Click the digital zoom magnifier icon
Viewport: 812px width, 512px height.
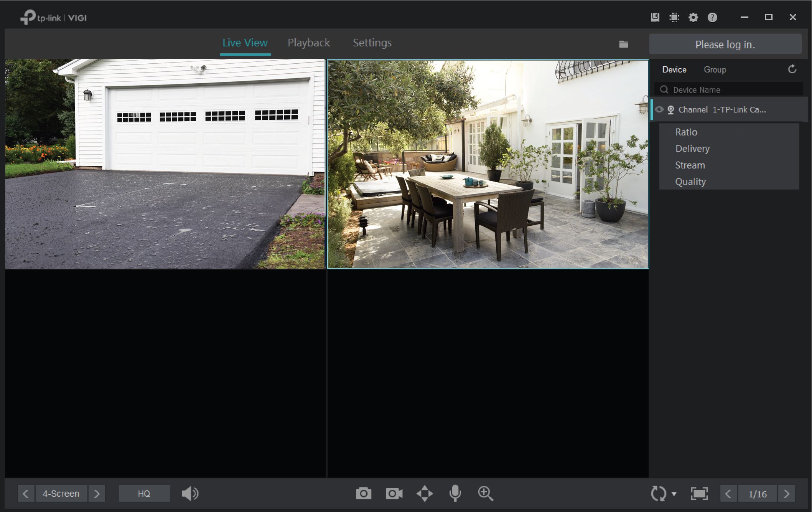tap(485, 493)
